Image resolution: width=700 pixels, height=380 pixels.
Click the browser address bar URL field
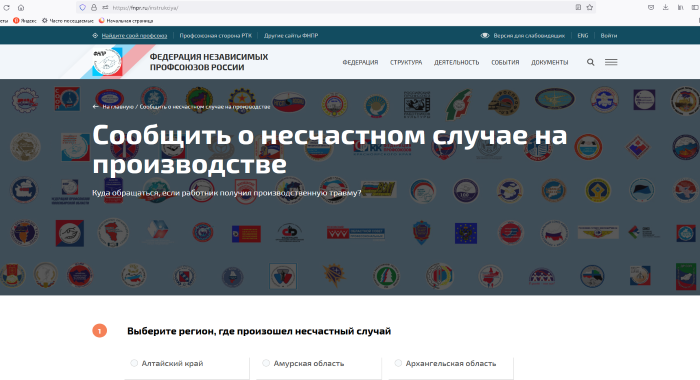click(339, 8)
